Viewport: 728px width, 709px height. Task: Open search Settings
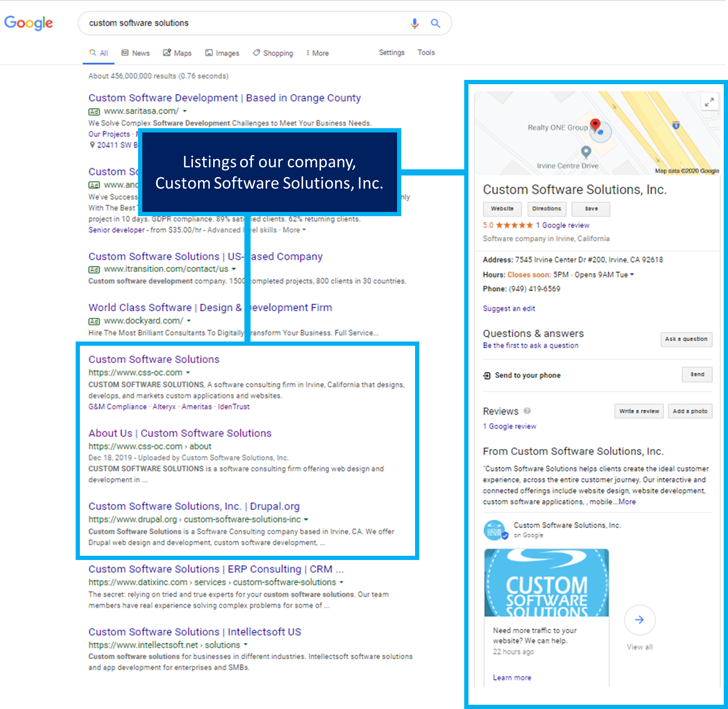click(391, 53)
